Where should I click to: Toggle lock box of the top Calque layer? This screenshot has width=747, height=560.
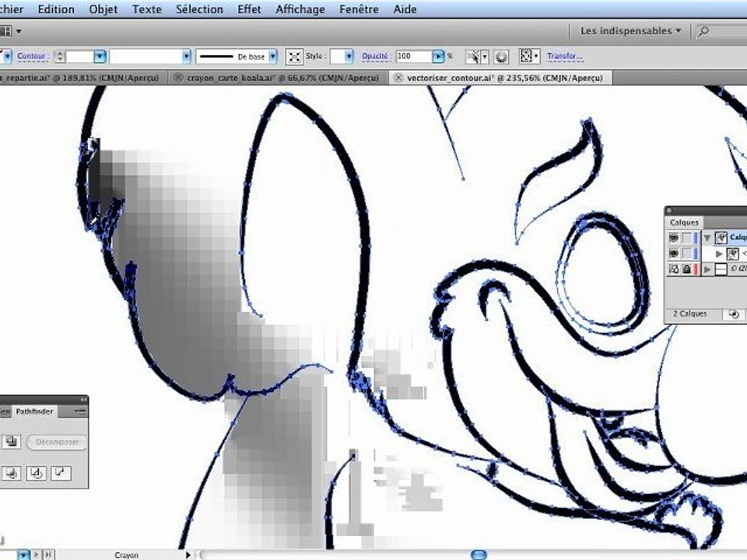click(x=686, y=238)
